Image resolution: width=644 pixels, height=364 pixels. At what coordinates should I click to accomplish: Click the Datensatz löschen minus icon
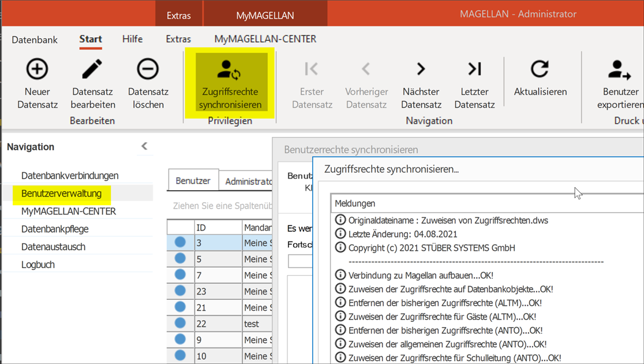click(x=148, y=69)
